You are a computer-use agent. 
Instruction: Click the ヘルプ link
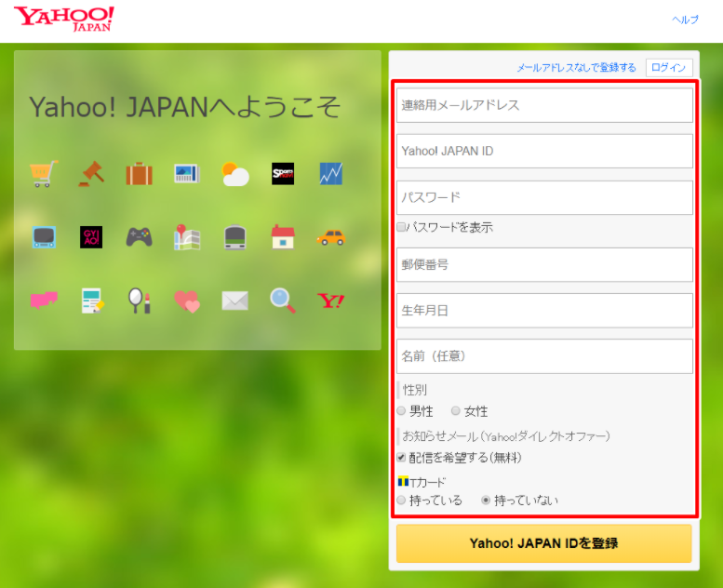point(685,20)
